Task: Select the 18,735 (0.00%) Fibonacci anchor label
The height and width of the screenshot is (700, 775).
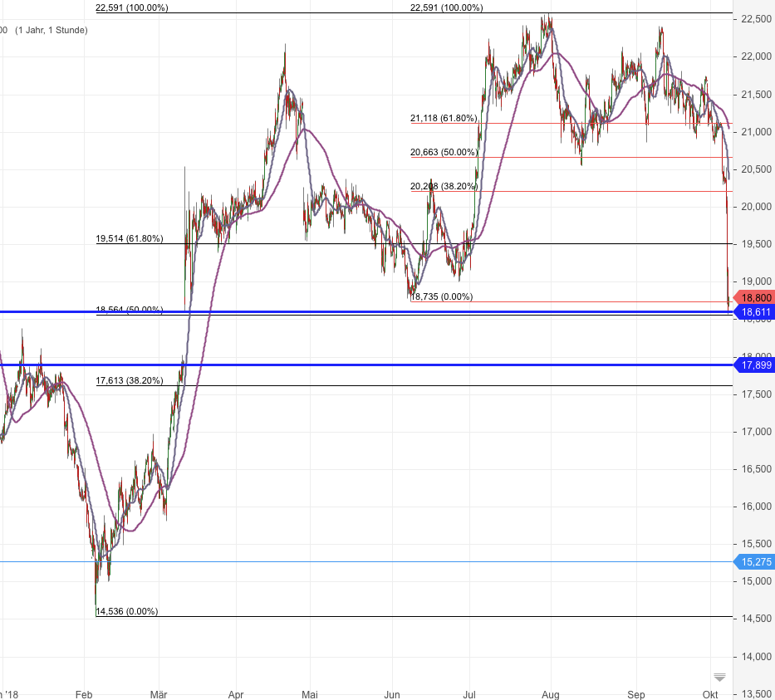Action: 440,296
